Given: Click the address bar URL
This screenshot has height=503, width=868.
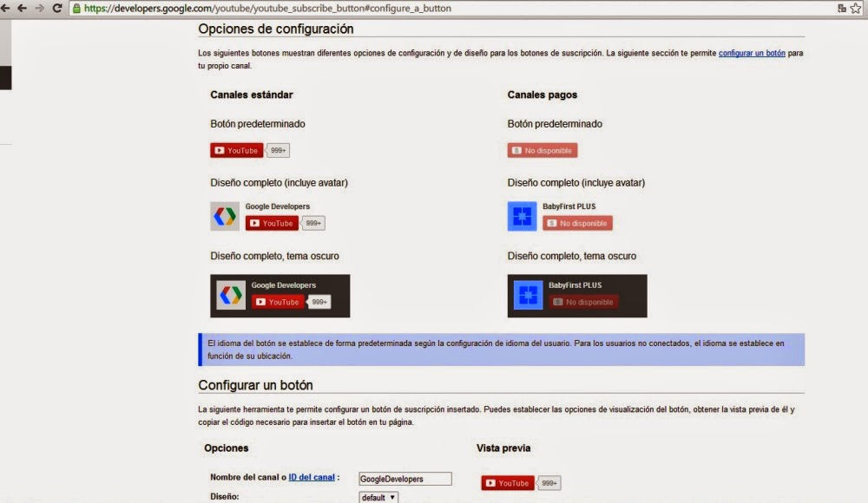Looking at the screenshot, I should (267, 9).
